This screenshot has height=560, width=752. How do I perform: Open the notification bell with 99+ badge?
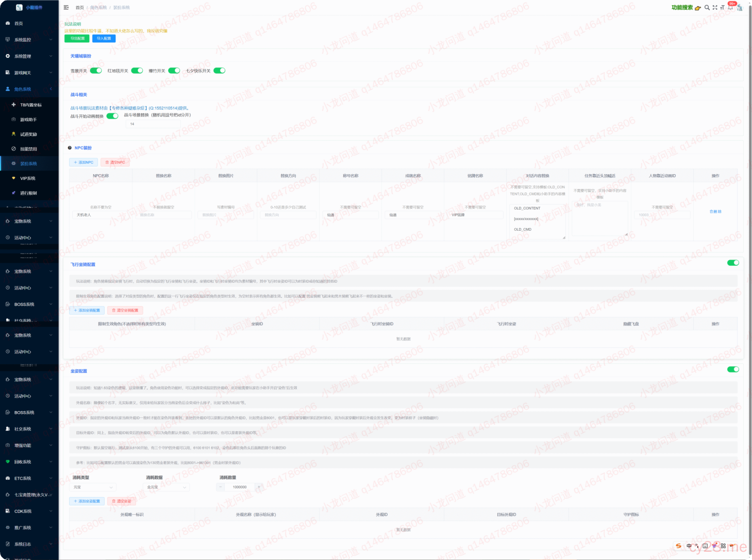pos(730,7)
